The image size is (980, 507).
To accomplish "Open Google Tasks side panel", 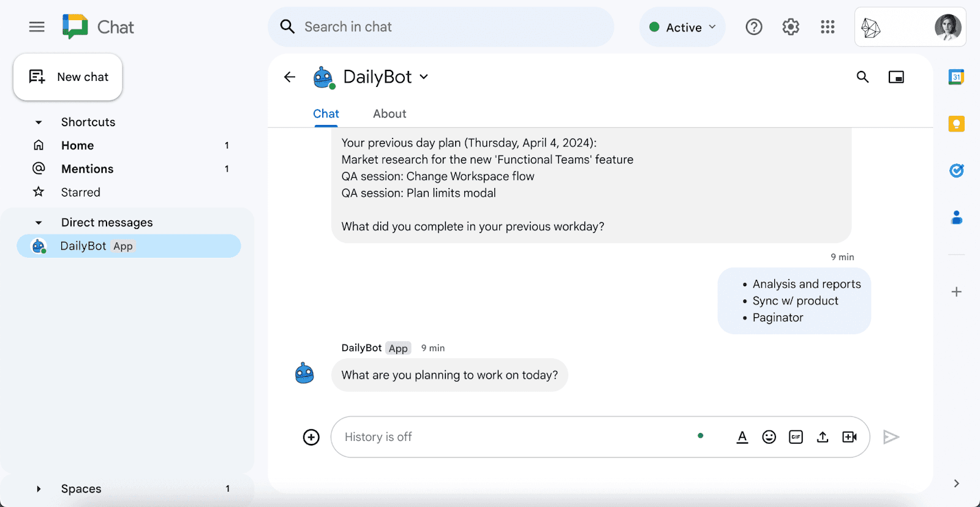I will (956, 170).
